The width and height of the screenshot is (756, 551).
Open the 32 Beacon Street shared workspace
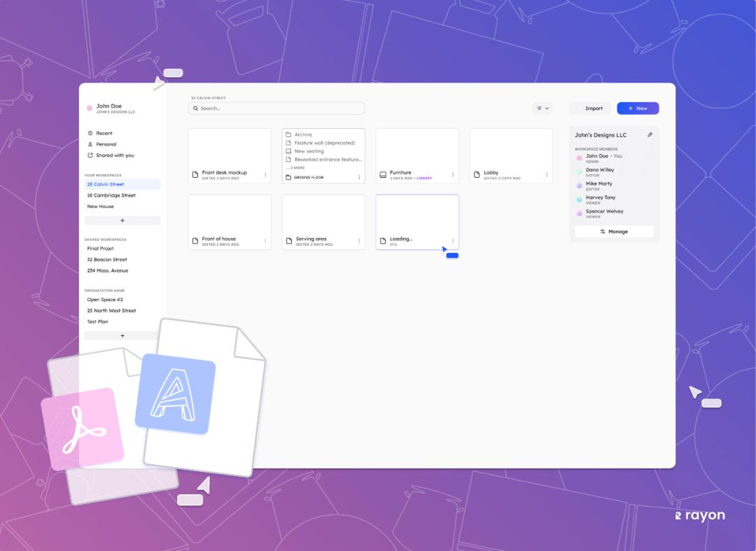pyautogui.click(x=106, y=259)
